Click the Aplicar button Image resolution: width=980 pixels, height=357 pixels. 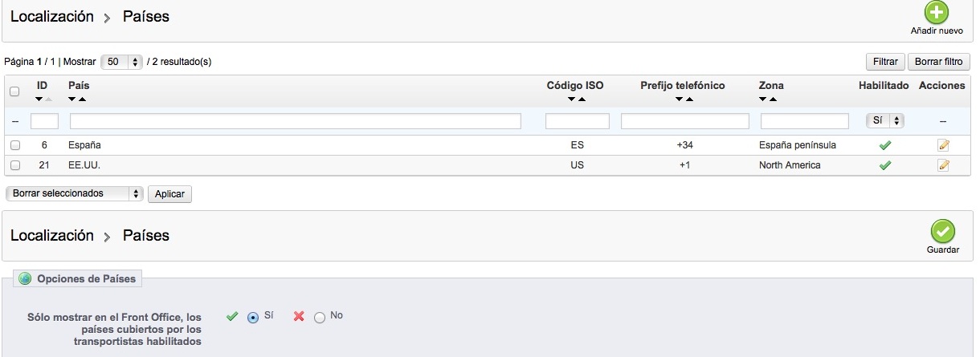point(169,194)
